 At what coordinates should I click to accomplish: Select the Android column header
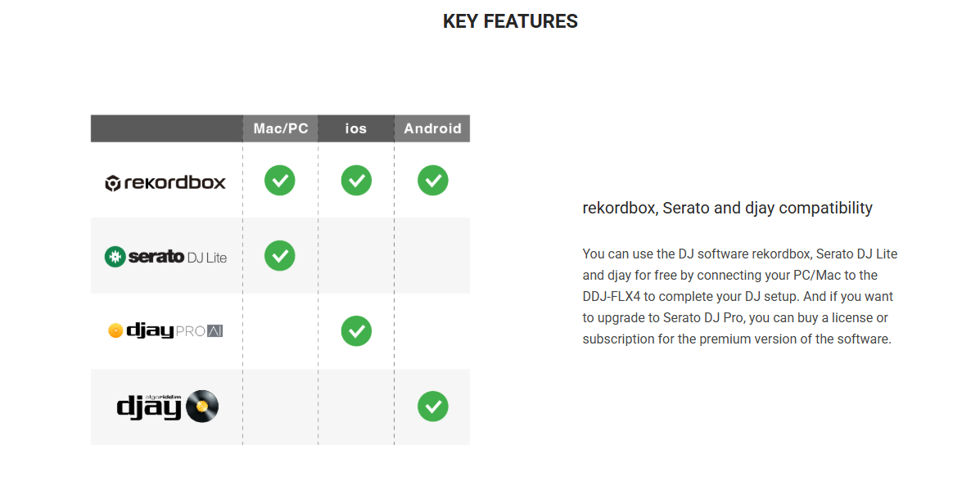click(432, 128)
